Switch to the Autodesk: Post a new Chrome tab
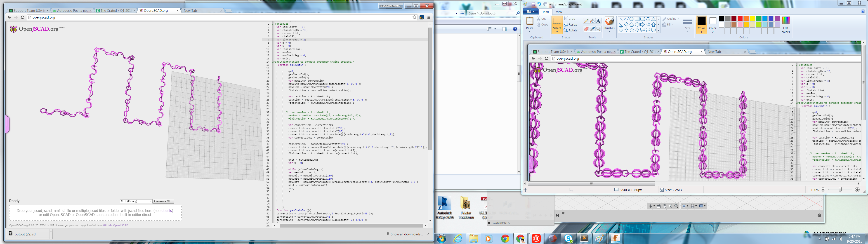868x244 pixels. [72, 10]
